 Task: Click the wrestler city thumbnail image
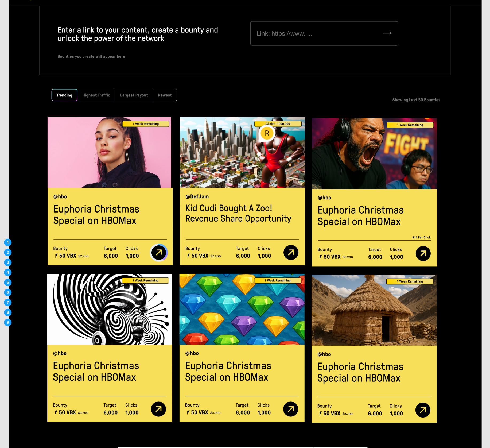coord(242,153)
